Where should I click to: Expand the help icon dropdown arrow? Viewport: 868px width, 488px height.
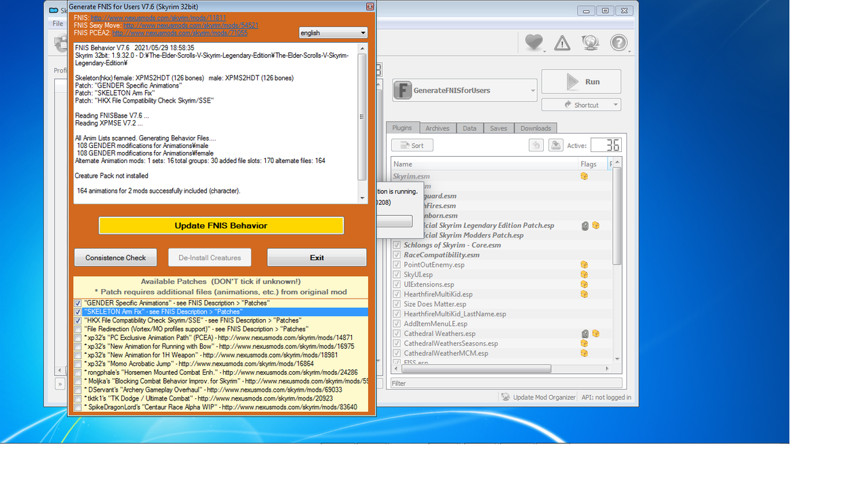coord(629,51)
